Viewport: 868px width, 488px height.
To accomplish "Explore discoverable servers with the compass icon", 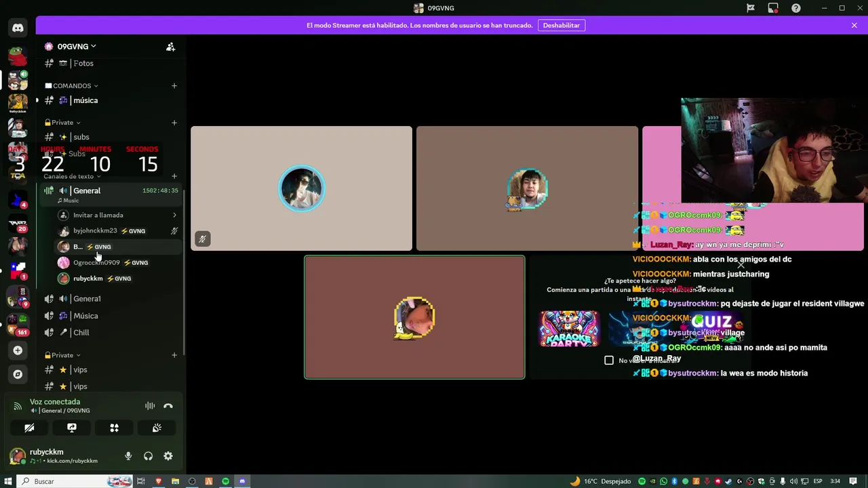I will [x=18, y=374].
